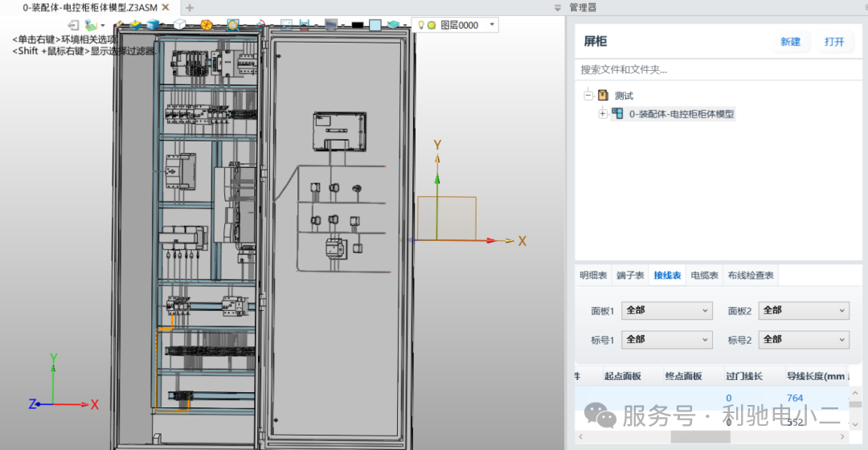Click the 新建 button
The width and height of the screenshot is (868, 450).
click(790, 42)
